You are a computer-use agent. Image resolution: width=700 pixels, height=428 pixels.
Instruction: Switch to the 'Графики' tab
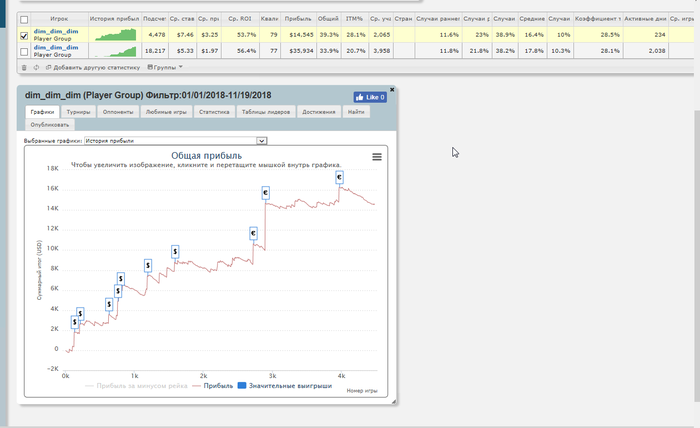42,112
